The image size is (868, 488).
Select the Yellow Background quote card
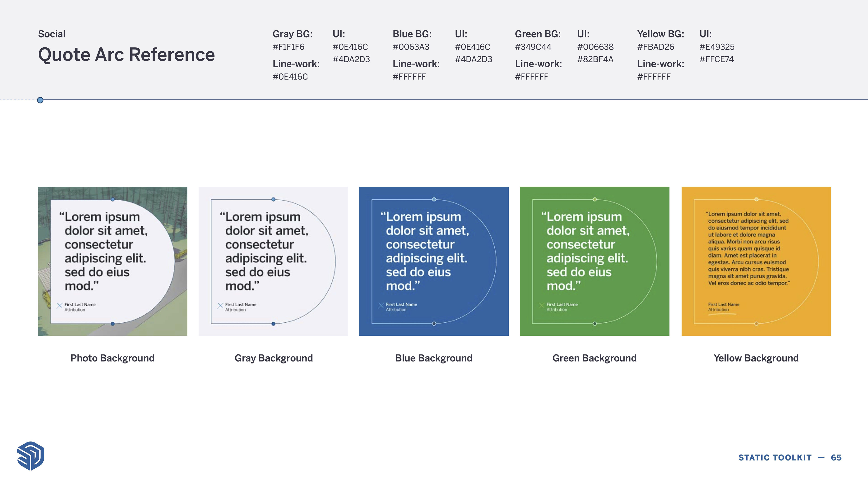coord(756,261)
